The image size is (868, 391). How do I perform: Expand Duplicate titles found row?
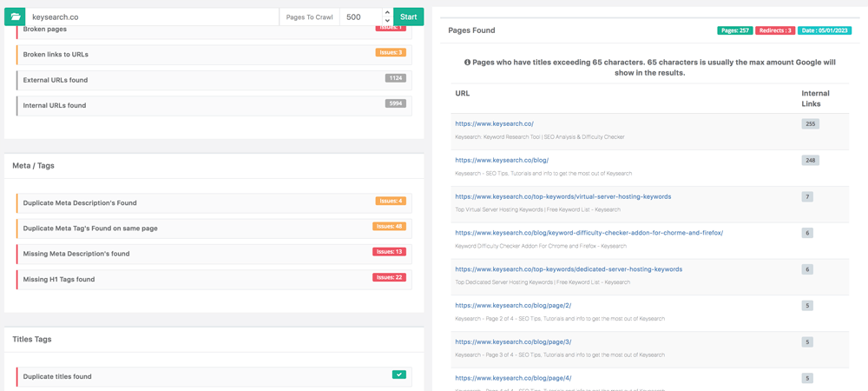click(214, 376)
